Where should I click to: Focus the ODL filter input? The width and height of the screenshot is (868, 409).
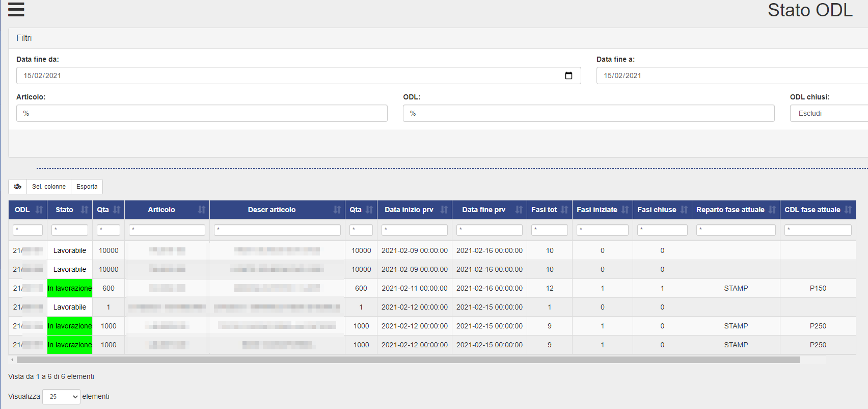589,113
